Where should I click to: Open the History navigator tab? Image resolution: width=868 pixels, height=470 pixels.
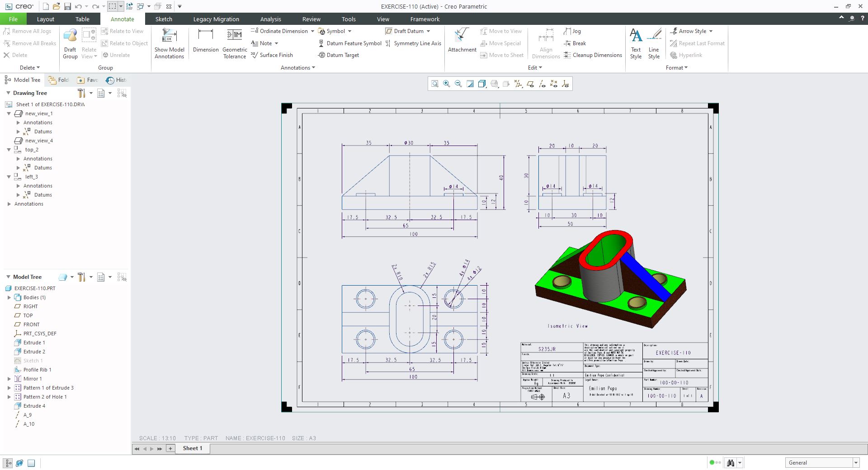(x=116, y=80)
